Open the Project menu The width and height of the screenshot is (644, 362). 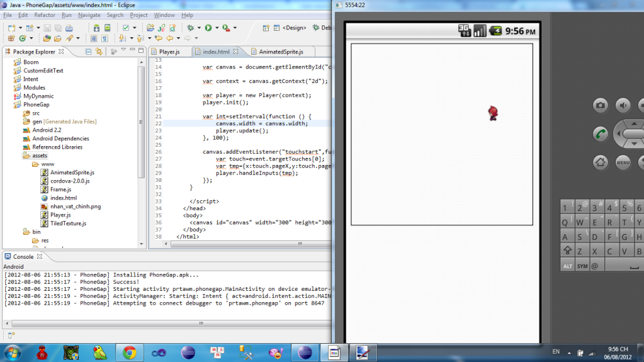(x=138, y=14)
